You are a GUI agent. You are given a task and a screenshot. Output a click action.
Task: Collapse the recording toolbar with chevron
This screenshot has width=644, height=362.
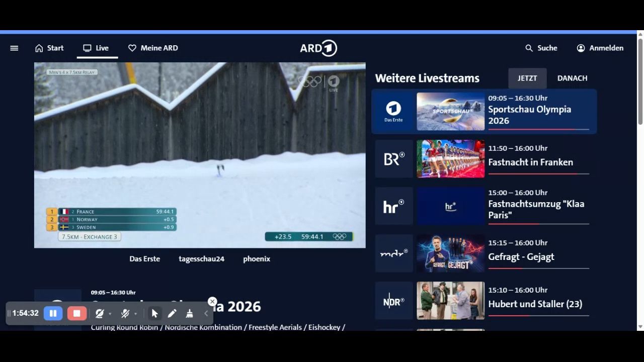(x=206, y=313)
